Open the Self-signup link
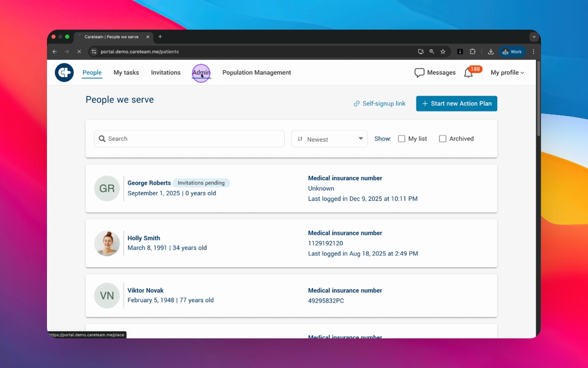Image resolution: width=588 pixels, height=368 pixels. (x=380, y=104)
